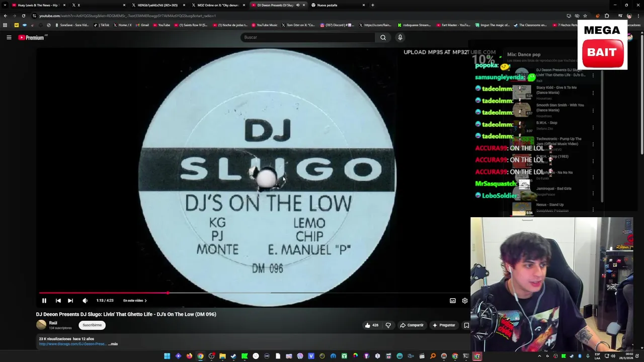
Task: Open options for 'Jamiroquai - Bad Girls' item
Action: click(593, 193)
